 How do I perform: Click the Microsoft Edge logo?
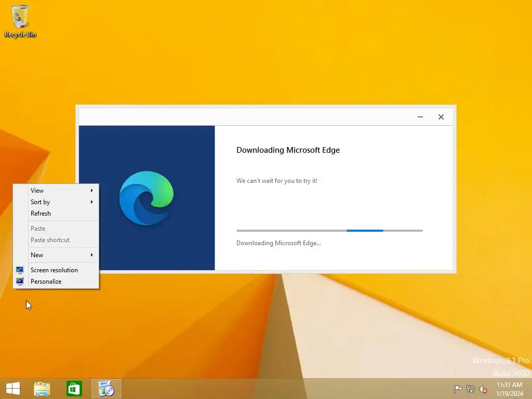(147, 198)
